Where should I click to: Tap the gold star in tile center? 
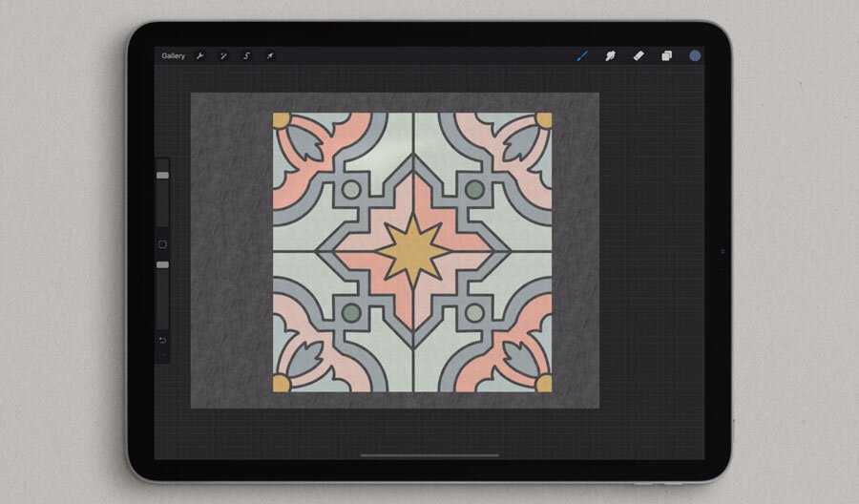click(x=412, y=252)
